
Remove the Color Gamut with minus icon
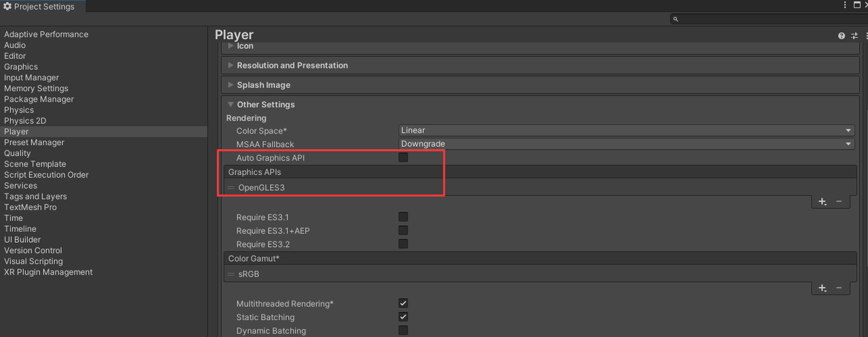pos(839,288)
